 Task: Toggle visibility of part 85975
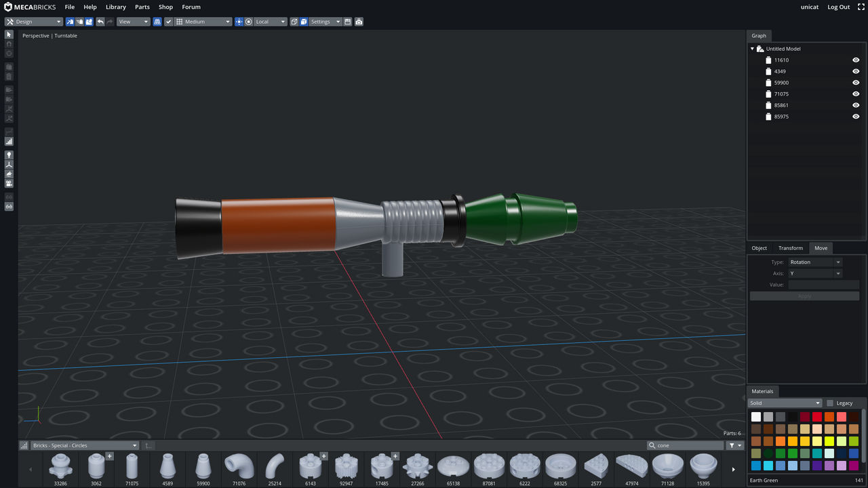(855, 116)
